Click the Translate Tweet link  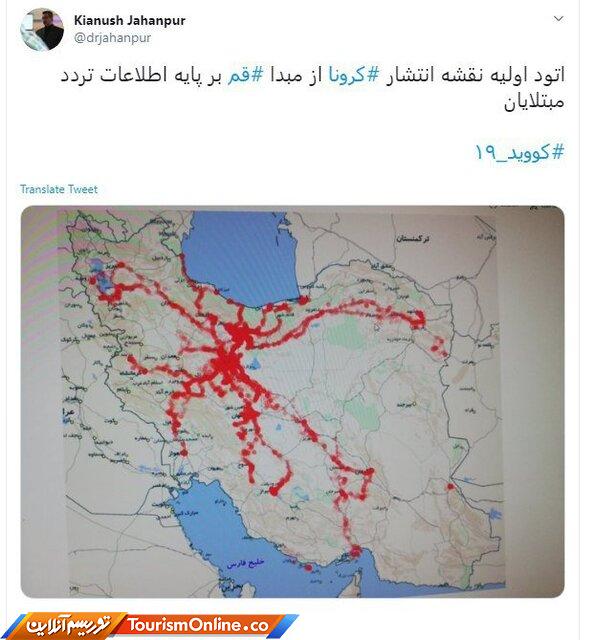(59, 189)
